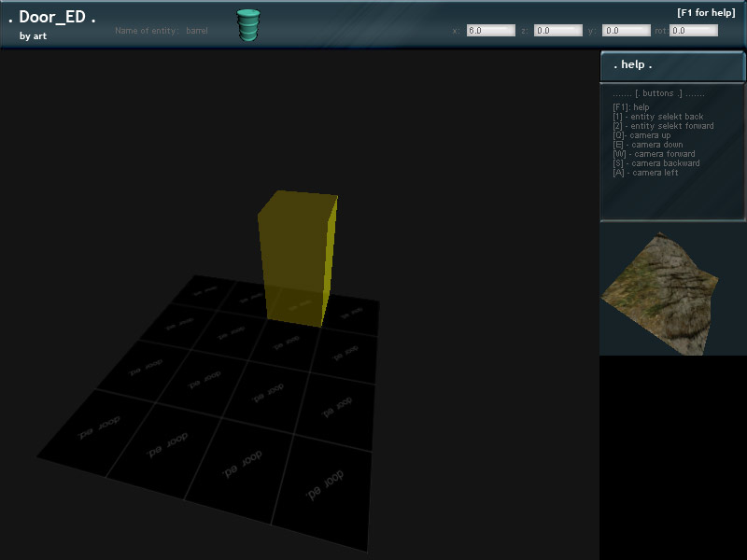Click the '[Q]- camera up' entry

[641, 135]
